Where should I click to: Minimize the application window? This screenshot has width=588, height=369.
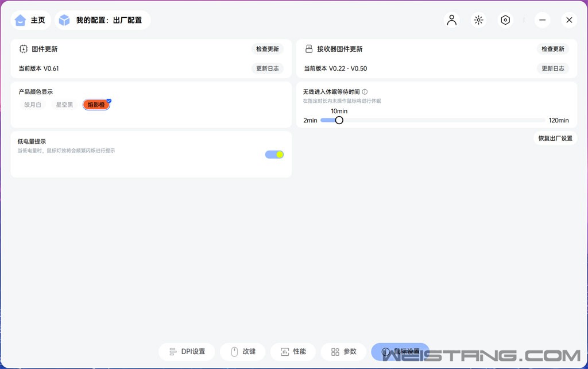(542, 20)
